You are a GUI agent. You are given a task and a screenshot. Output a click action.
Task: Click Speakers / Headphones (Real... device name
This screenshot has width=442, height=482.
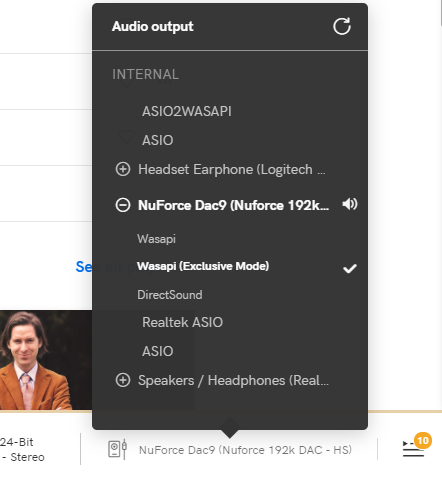[233, 380]
